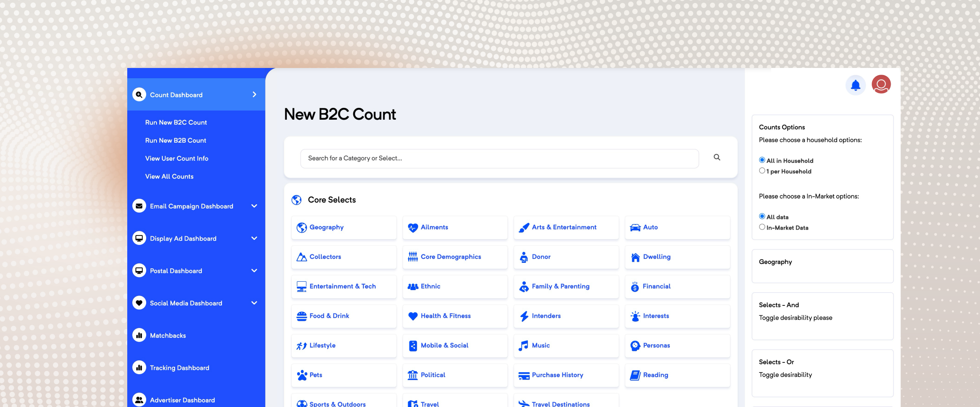Choose the Health & Fitness category
Screen dimensions: 980x407
(x=455, y=316)
